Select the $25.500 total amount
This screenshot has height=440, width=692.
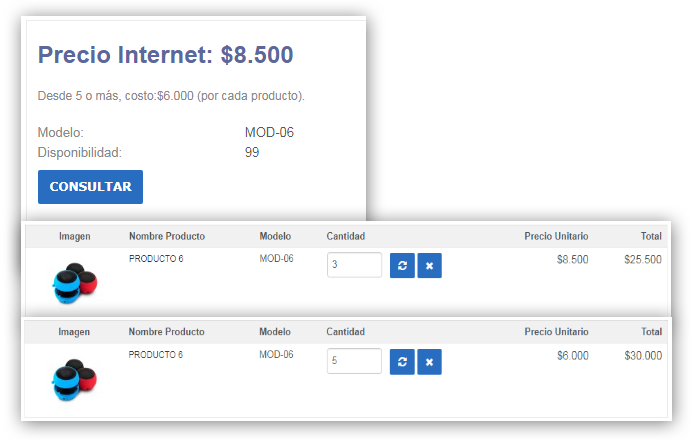[642, 260]
